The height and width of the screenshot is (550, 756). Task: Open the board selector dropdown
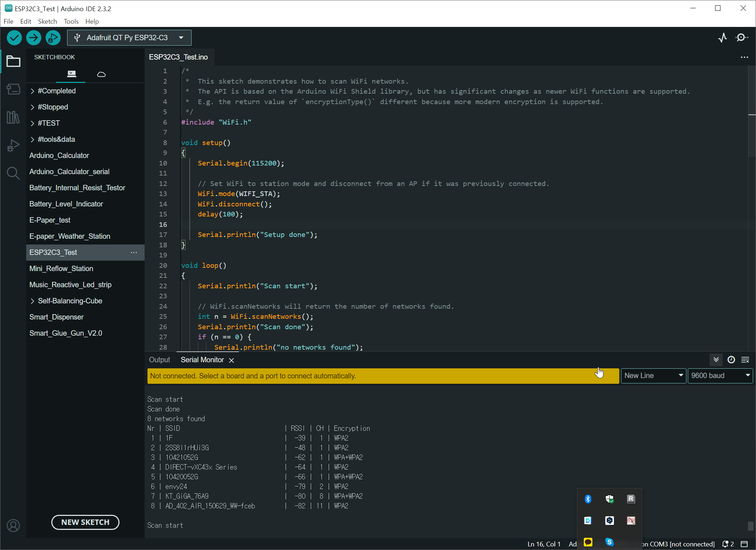(129, 38)
